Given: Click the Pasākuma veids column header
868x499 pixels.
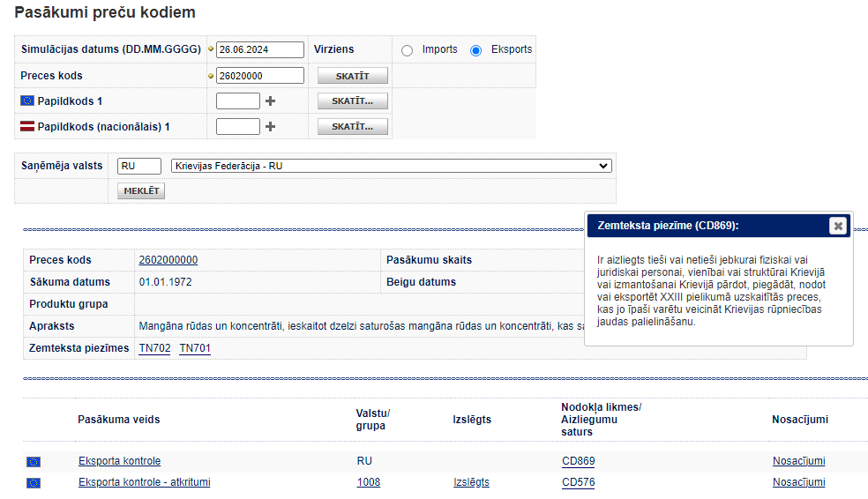Looking at the screenshot, I should tap(118, 420).
